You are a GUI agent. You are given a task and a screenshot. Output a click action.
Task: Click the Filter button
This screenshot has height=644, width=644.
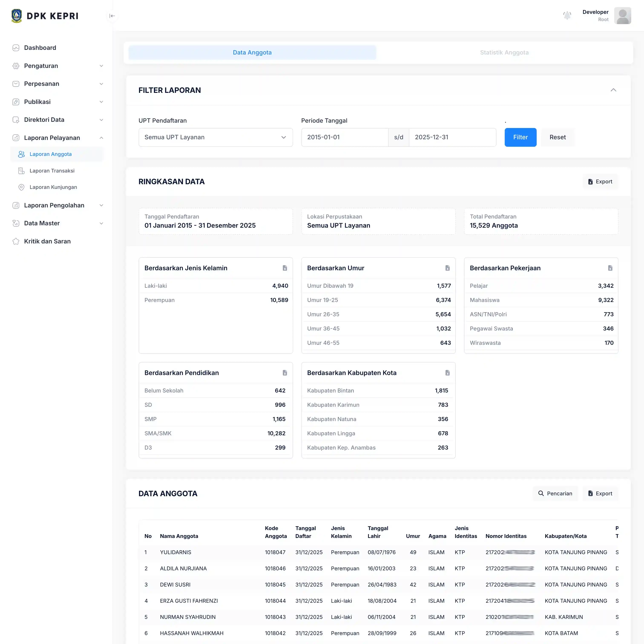tap(520, 137)
